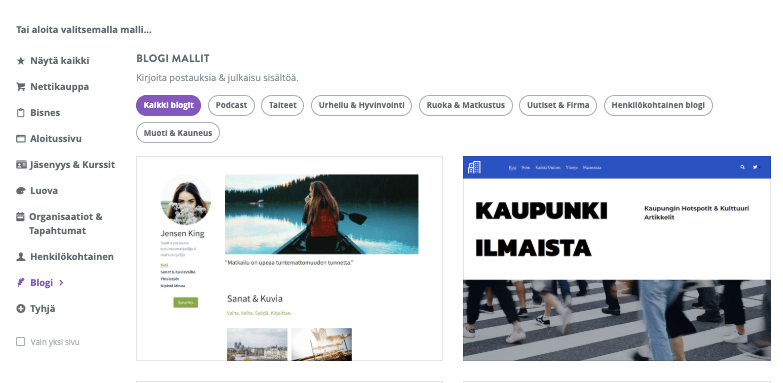Click the calendar icon beside Organisaatiot & Tapahtumat
Screen dimensions: 783x383
click(x=20, y=217)
